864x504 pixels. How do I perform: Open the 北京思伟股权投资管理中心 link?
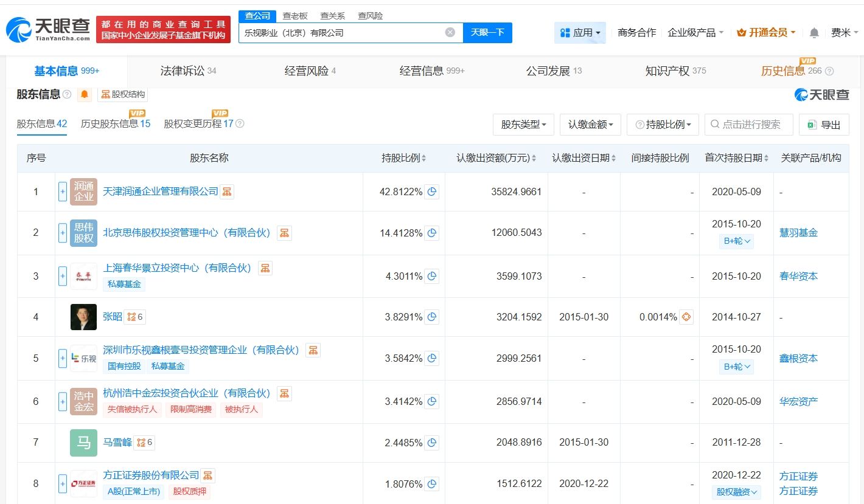[x=187, y=232]
